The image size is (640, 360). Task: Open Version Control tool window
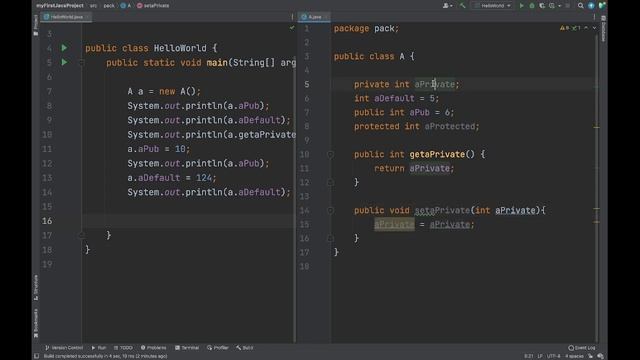tap(64, 348)
